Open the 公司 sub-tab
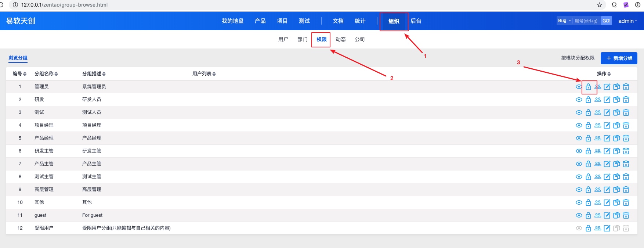The image size is (644, 248). pos(359,39)
